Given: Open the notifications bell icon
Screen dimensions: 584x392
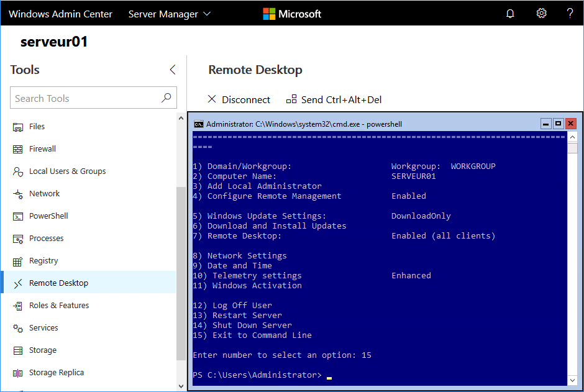Looking at the screenshot, I should pyautogui.click(x=510, y=14).
